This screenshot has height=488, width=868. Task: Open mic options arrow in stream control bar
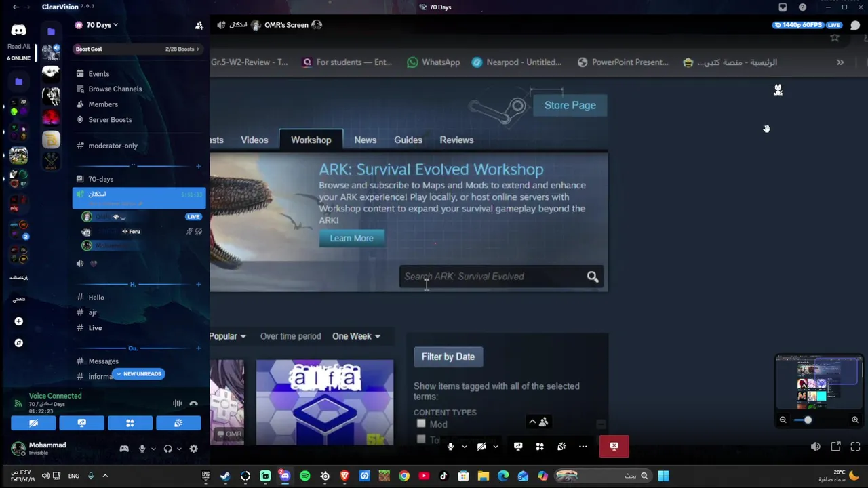pos(464,447)
